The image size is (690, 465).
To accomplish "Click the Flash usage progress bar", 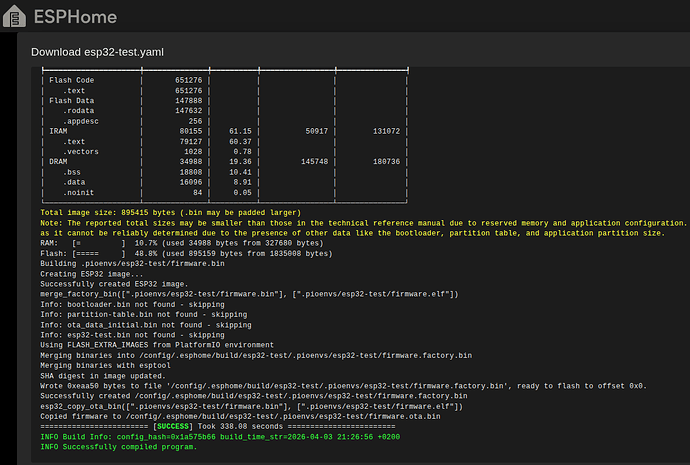I will click(x=99, y=253).
